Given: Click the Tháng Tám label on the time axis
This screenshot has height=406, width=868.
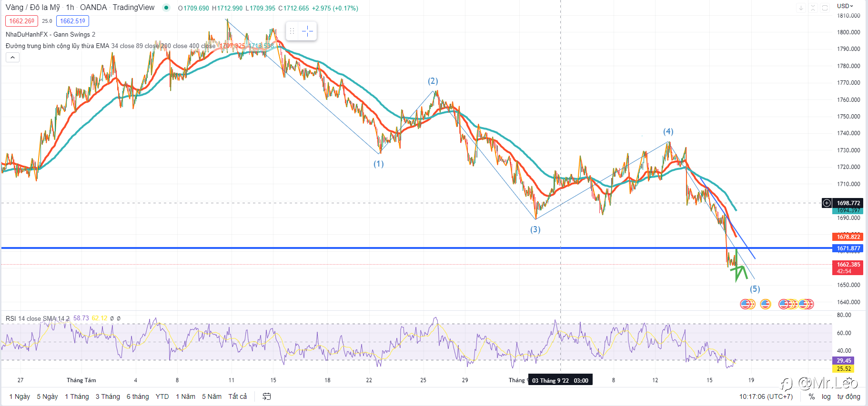Looking at the screenshot, I should click(81, 380).
